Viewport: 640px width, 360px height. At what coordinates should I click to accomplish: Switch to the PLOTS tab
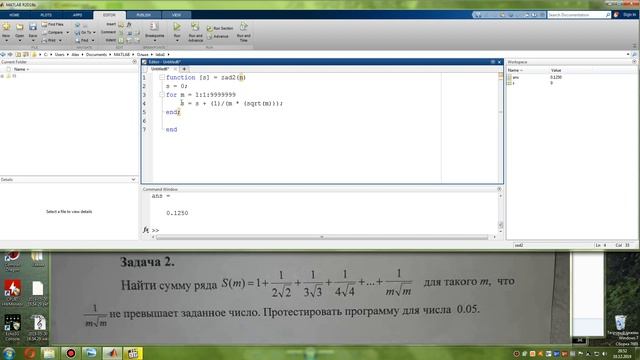point(46,15)
